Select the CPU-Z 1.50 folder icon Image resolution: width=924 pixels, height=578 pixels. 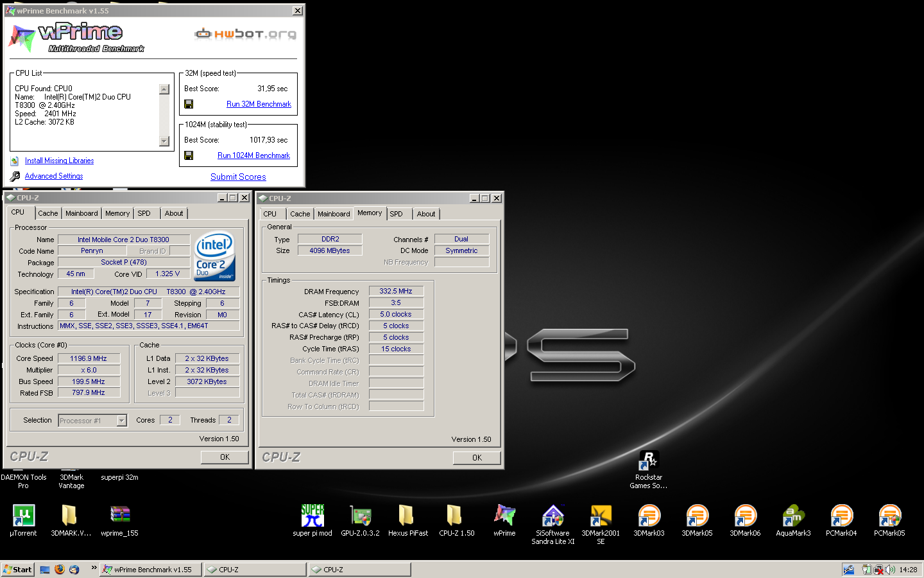(454, 515)
